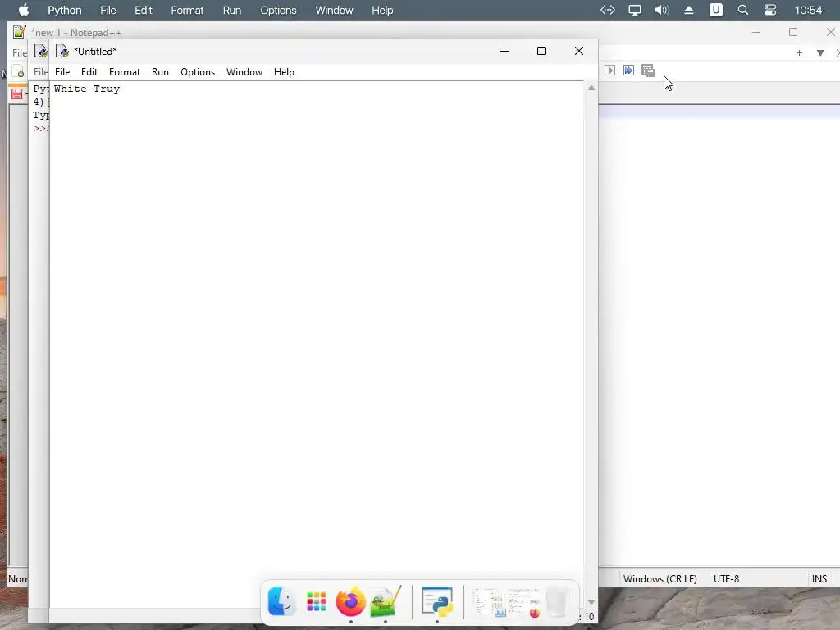
Task: Open the Apple menu
Action: click(24, 10)
